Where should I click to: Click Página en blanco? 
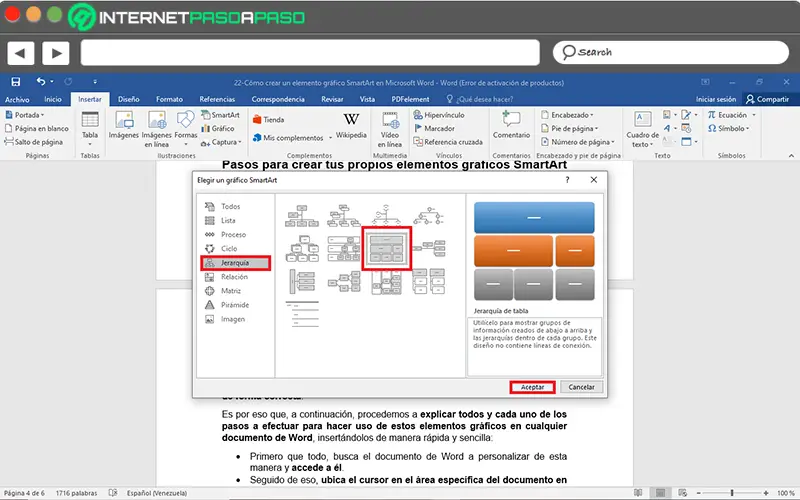coord(37,129)
